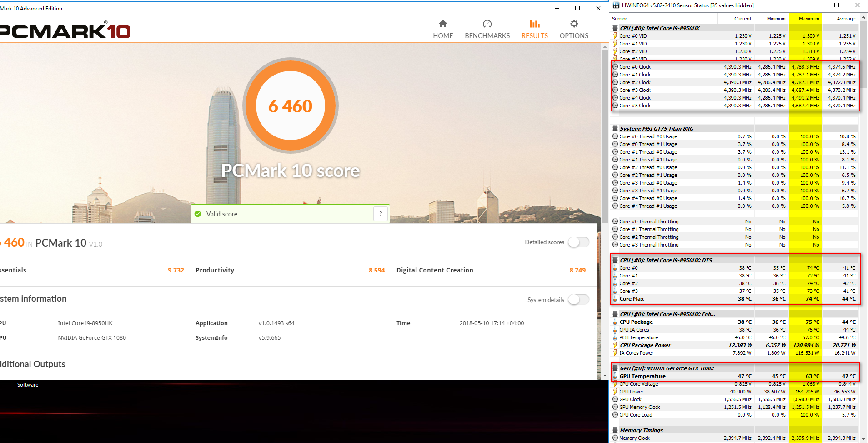Image resolution: width=868 pixels, height=443 pixels.
Task: Click the green Valid score checkmark icon
Action: (x=198, y=214)
